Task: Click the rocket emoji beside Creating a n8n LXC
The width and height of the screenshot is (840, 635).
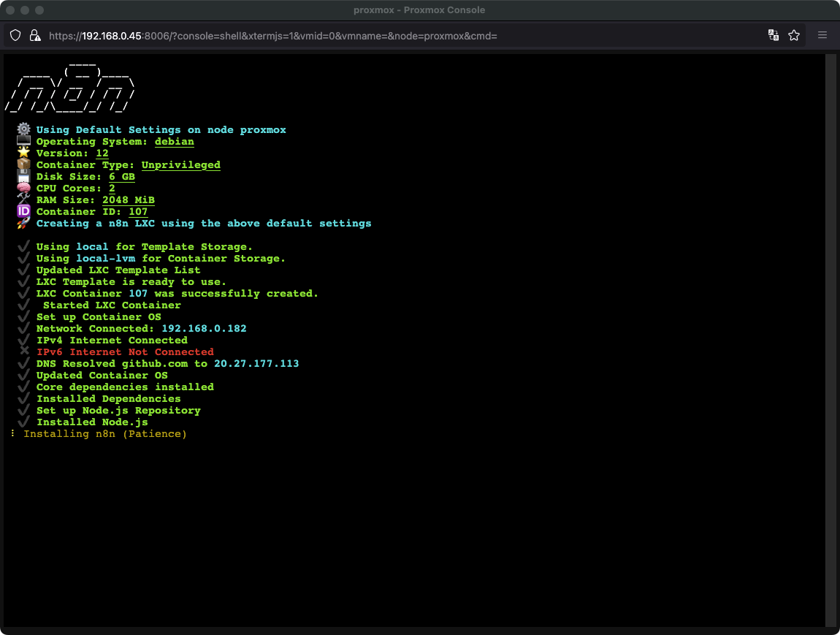Action: click(23, 224)
